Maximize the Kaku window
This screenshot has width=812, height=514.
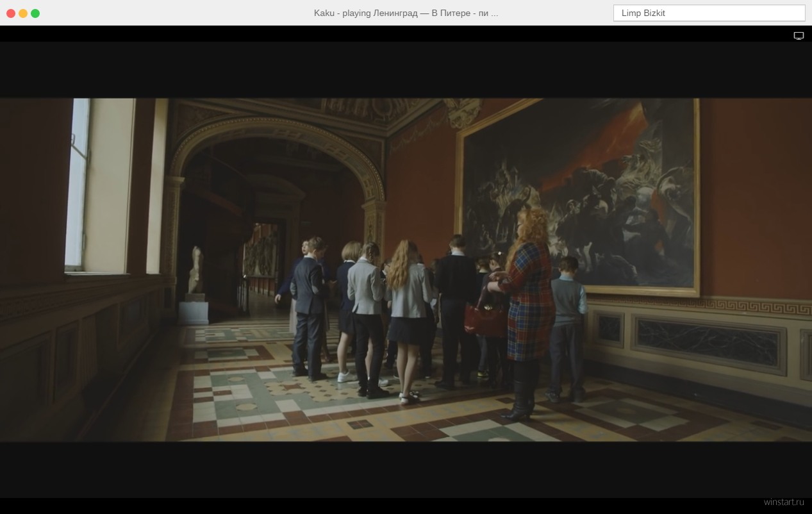pos(35,13)
